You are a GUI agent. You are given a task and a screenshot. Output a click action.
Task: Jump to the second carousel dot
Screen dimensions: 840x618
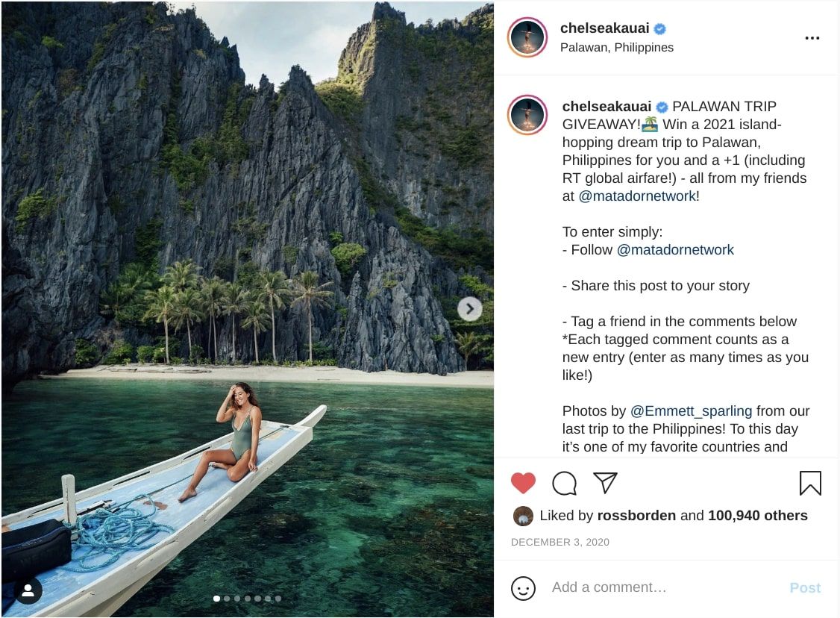[x=227, y=599]
